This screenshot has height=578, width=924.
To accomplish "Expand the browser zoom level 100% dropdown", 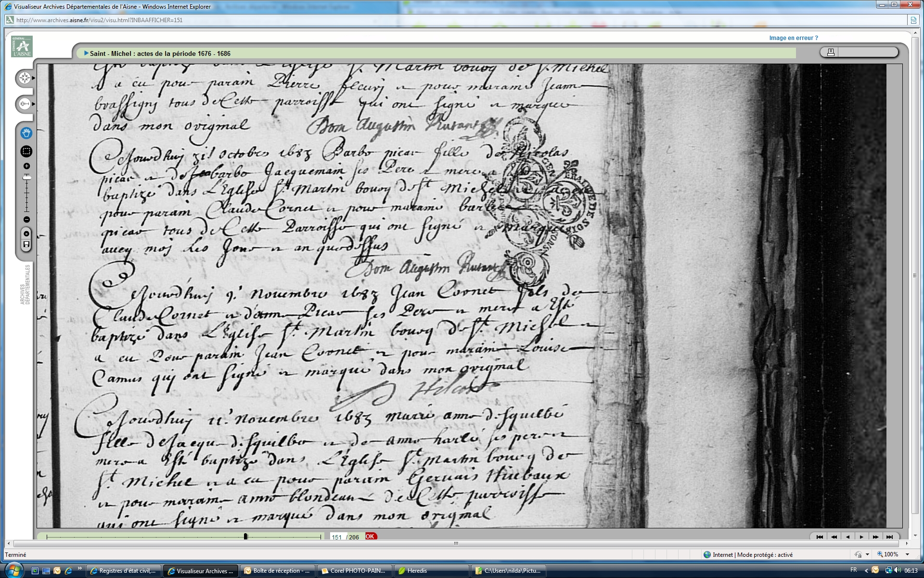I will pos(908,554).
